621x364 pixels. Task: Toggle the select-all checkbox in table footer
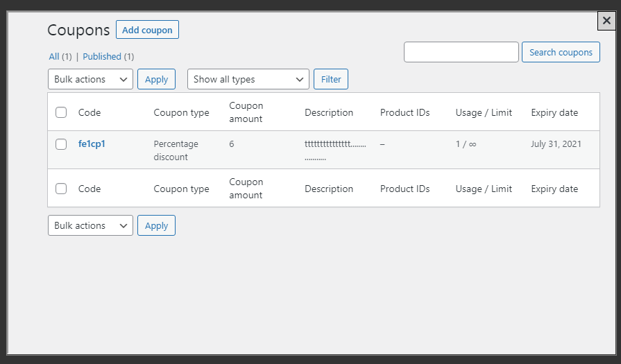click(61, 189)
